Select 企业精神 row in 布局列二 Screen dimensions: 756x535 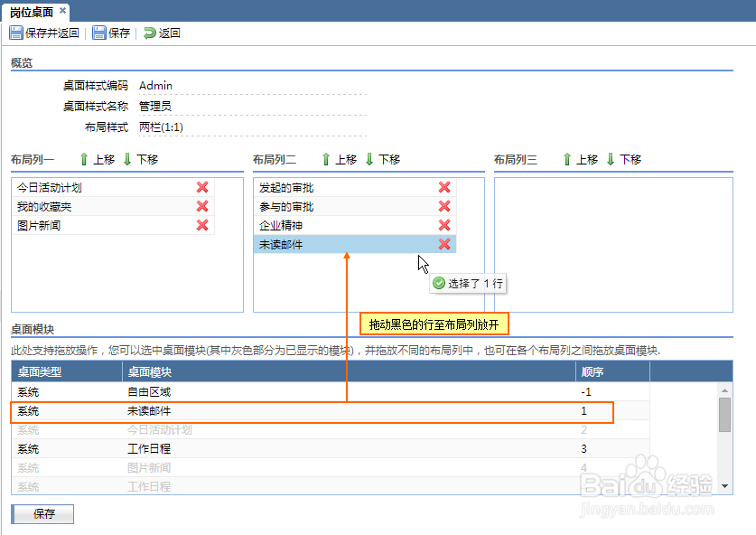pos(355,225)
